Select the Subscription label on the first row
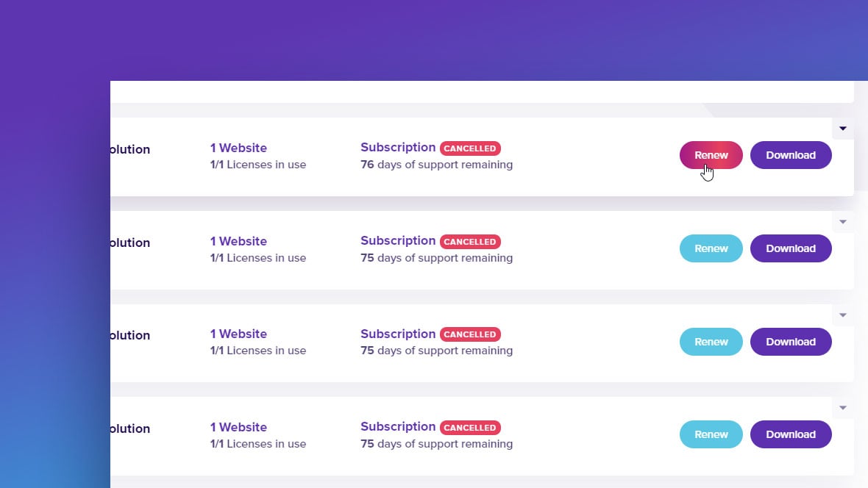 (398, 147)
